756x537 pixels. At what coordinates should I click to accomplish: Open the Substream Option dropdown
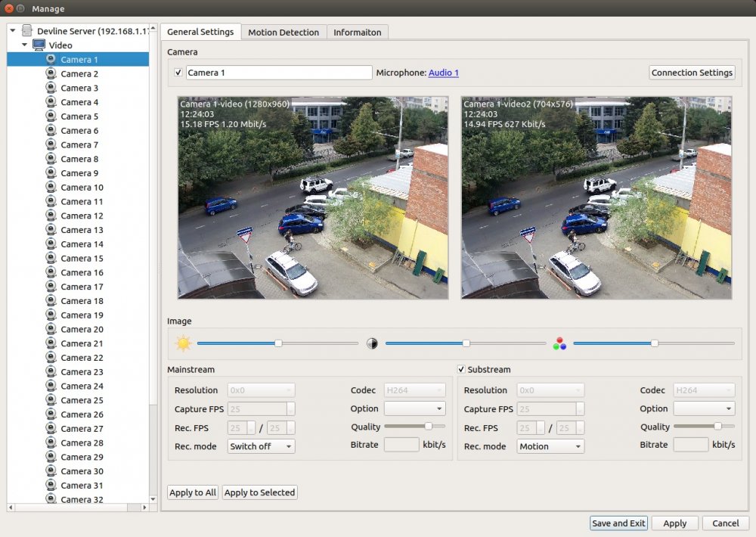click(704, 408)
